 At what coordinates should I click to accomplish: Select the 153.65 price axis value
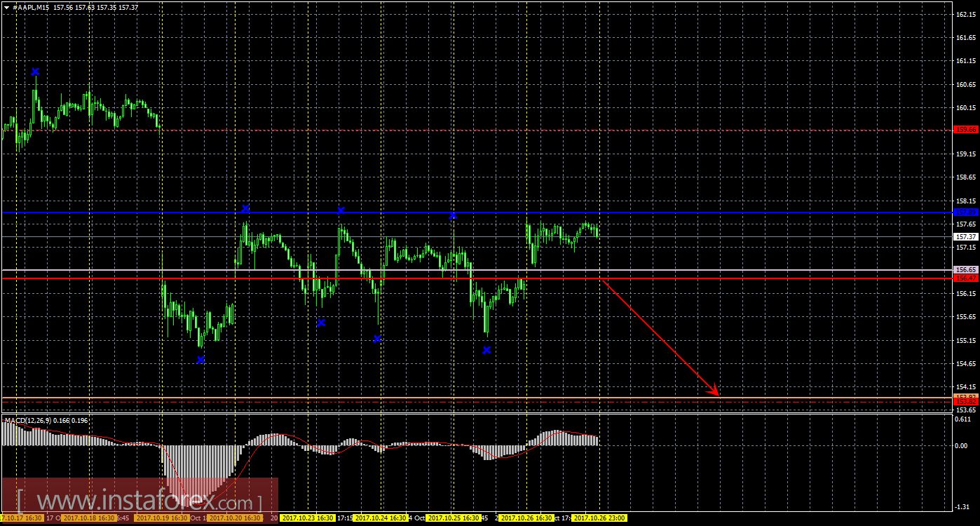point(966,410)
